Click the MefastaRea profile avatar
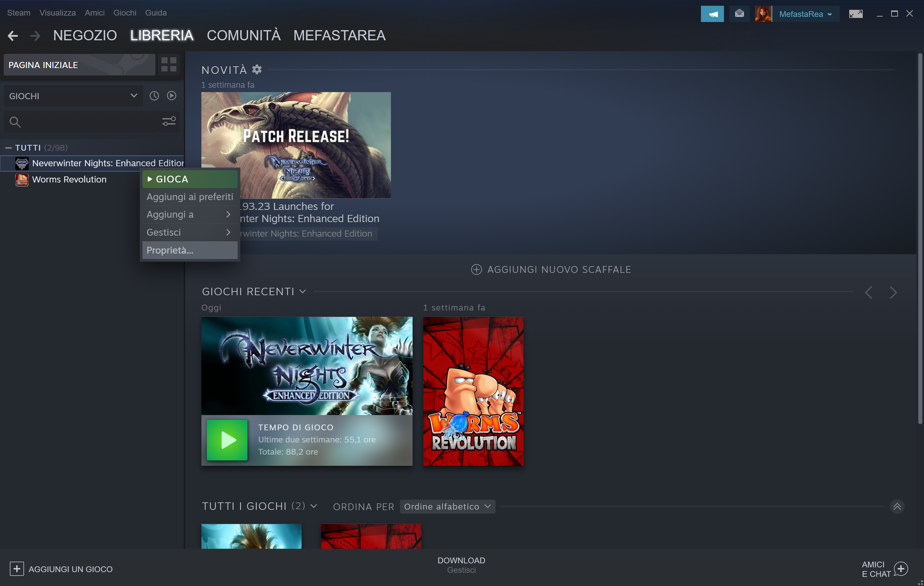The width and height of the screenshot is (924, 586). 763,14
